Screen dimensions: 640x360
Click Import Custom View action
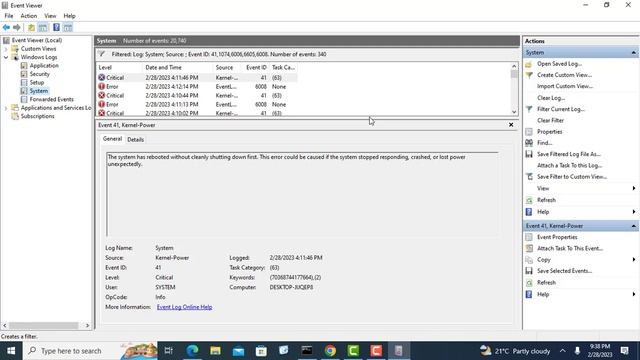(x=565, y=86)
